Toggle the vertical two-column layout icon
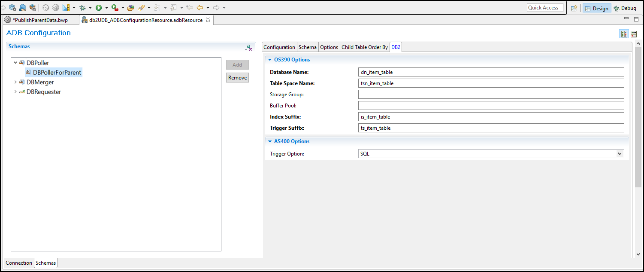This screenshot has width=644, height=272. [624, 34]
